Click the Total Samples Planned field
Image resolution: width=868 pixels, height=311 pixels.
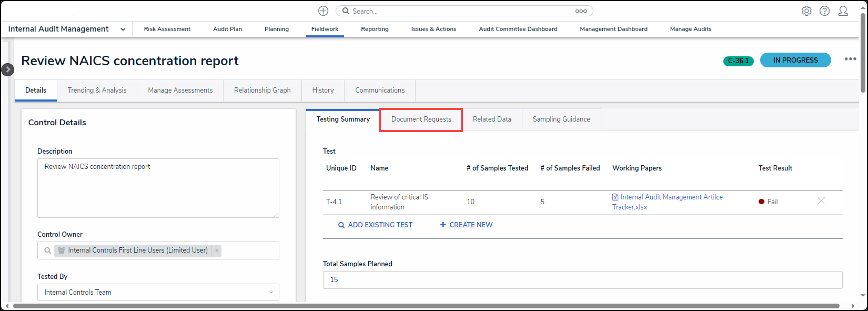[582, 280]
